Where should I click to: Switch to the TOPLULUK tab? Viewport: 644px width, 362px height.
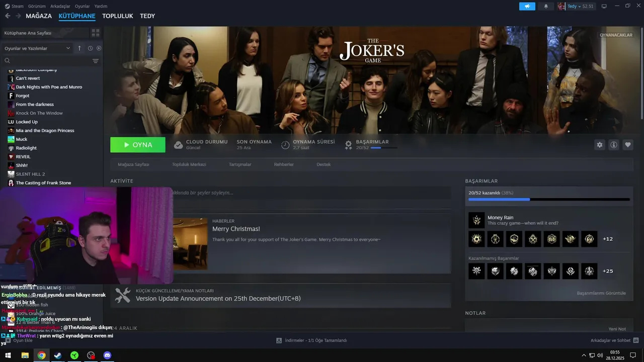coord(118,16)
